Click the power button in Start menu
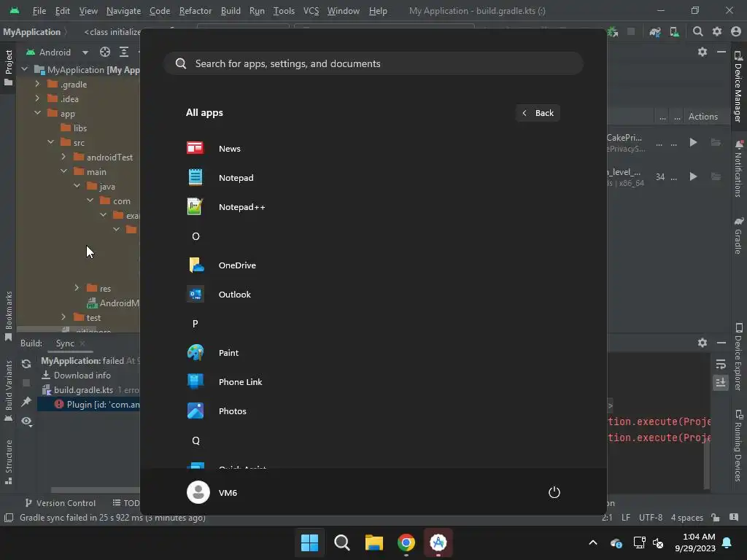The width and height of the screenshot is (747, 560). [x=554, y=492]
